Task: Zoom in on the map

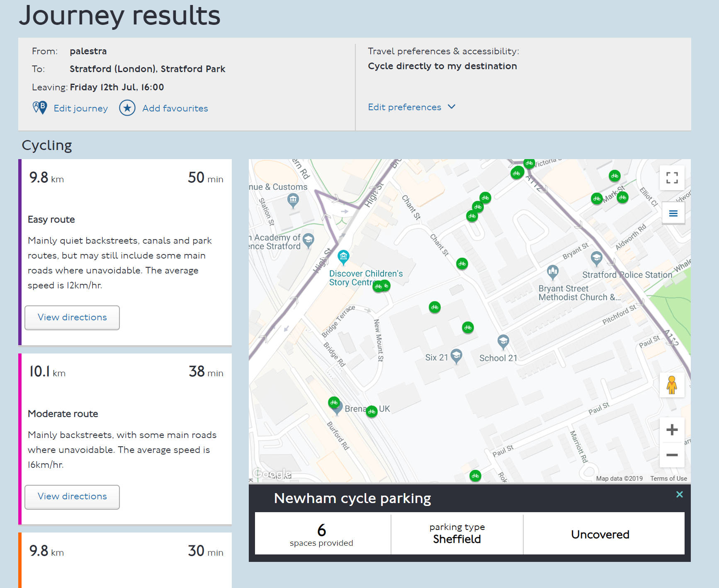Action: [x=672, y=430]
